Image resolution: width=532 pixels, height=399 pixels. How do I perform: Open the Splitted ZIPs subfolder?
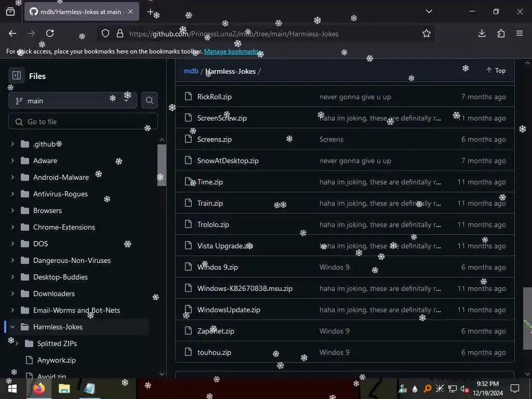57,343
